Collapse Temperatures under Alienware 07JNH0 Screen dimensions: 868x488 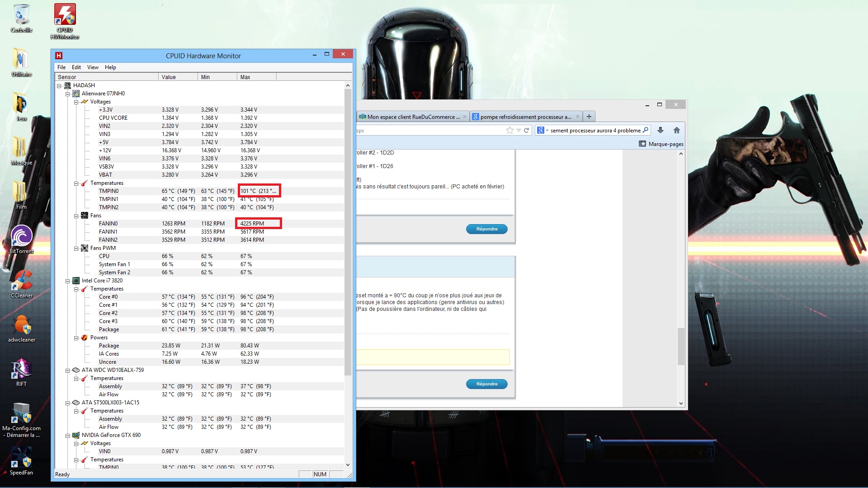tap(76, 183)
